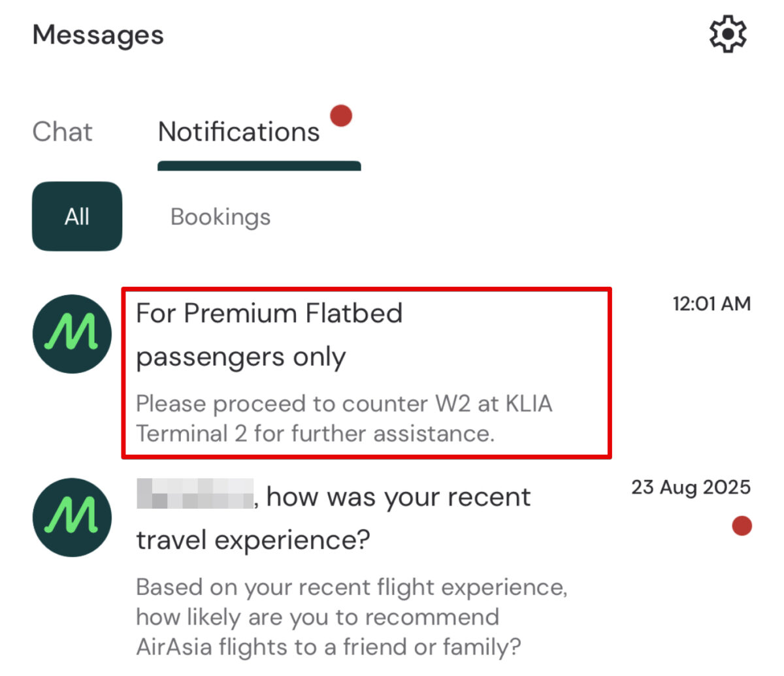The width and height of the screenshot is (784, 676).
Task: Click the red unread dot under 23 Aug 2025
Action: (742, 526)
